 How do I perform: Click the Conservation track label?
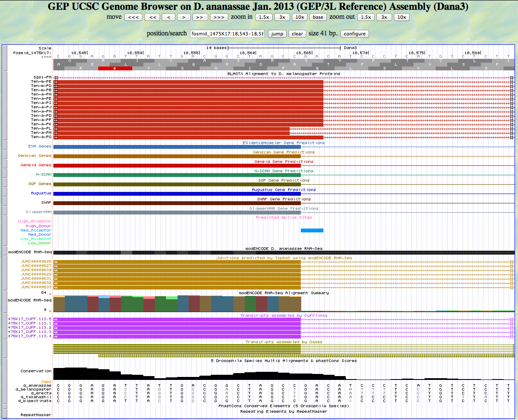36,371
